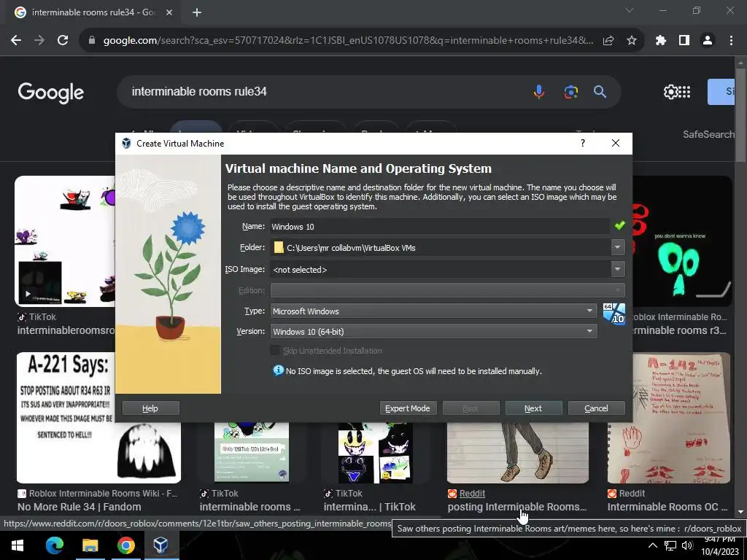
Task: Click the Chrome back arrow
Action: point(16,41)
